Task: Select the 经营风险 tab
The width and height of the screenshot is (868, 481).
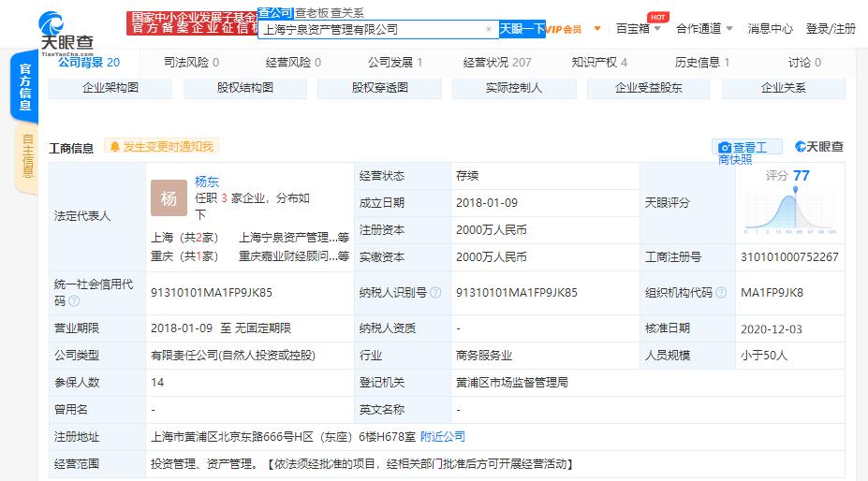Action: click(x=293, y=63)
